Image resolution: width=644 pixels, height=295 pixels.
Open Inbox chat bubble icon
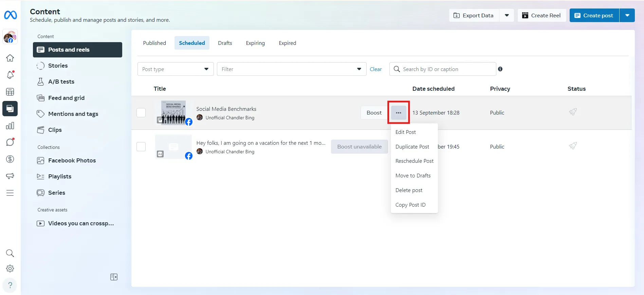10,142
